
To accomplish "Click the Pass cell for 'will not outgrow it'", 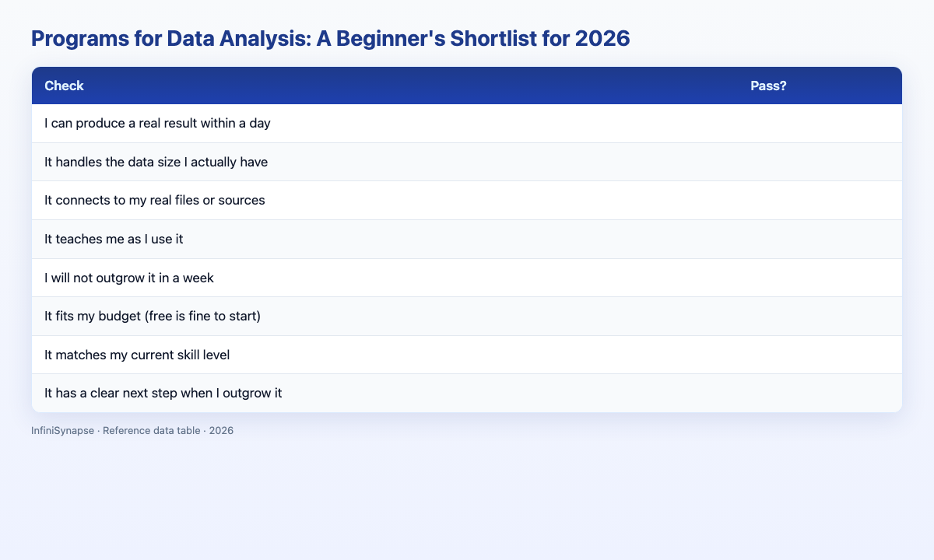I will tap(820, 278).
